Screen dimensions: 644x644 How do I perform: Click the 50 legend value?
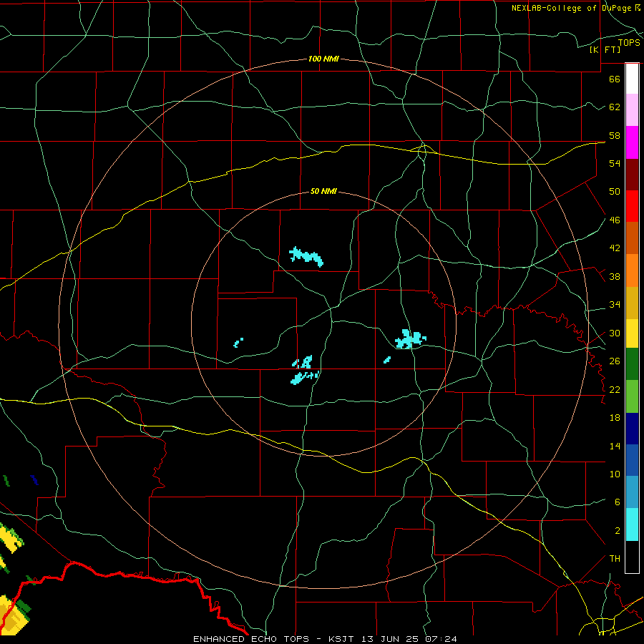click(615, 191)
